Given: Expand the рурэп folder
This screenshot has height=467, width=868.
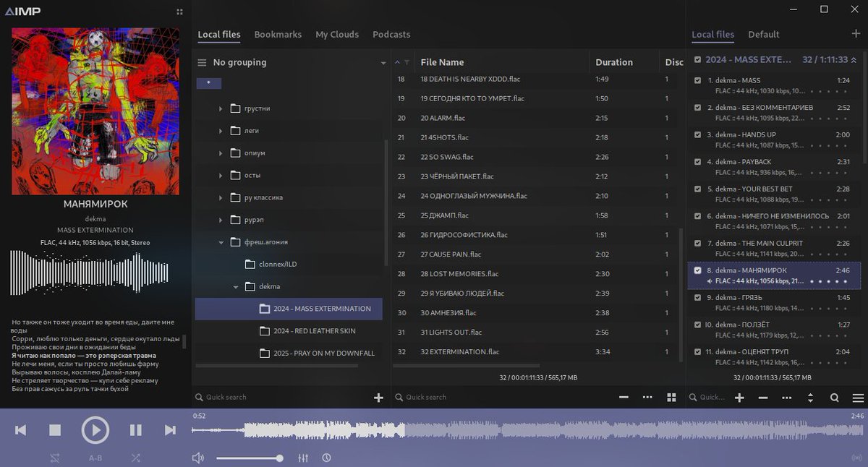Looking at the screenshot, I should 221,220.
